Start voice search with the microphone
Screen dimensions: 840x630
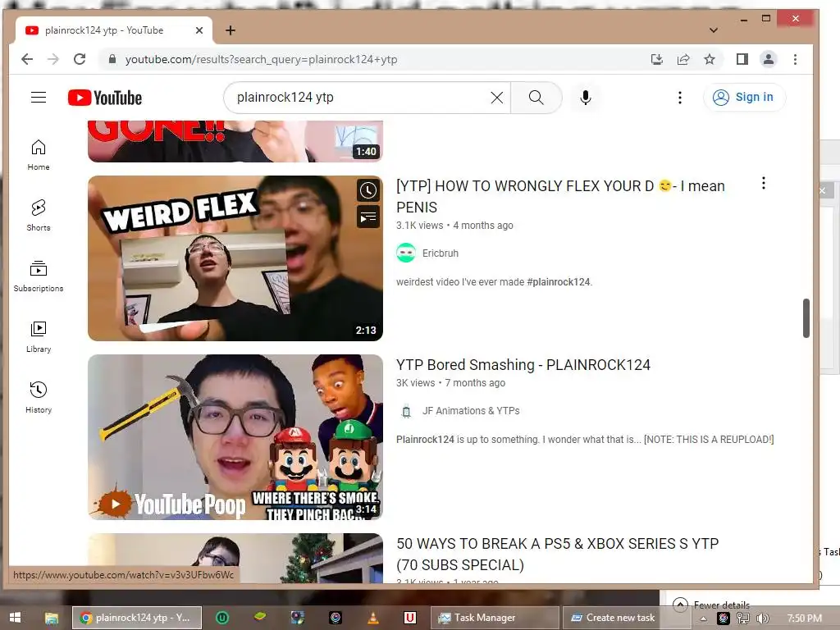tap(586, 98)
